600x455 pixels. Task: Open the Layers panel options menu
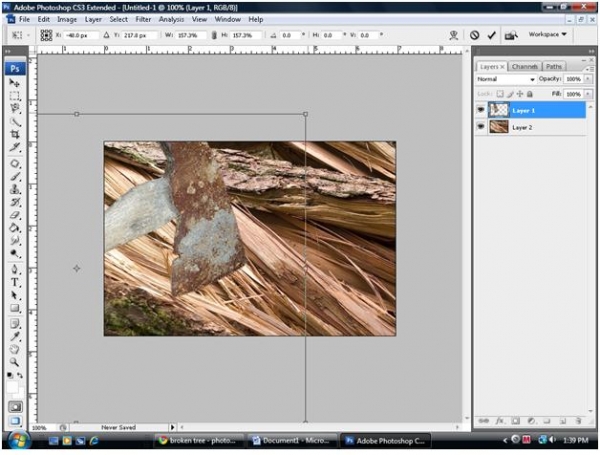coord(589,68)
